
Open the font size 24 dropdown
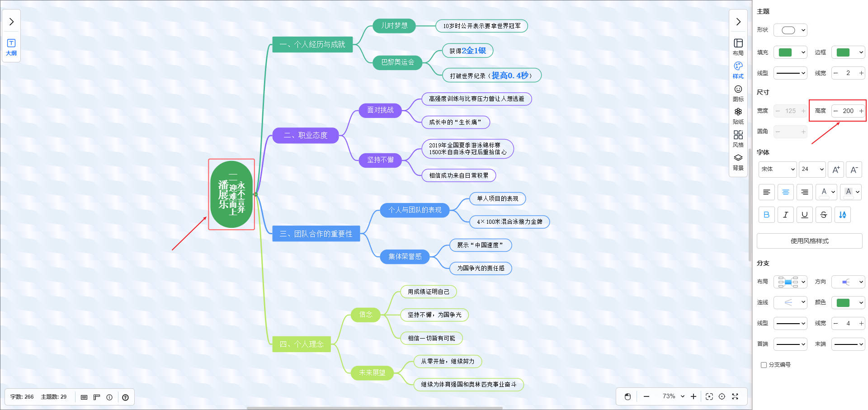812,169
